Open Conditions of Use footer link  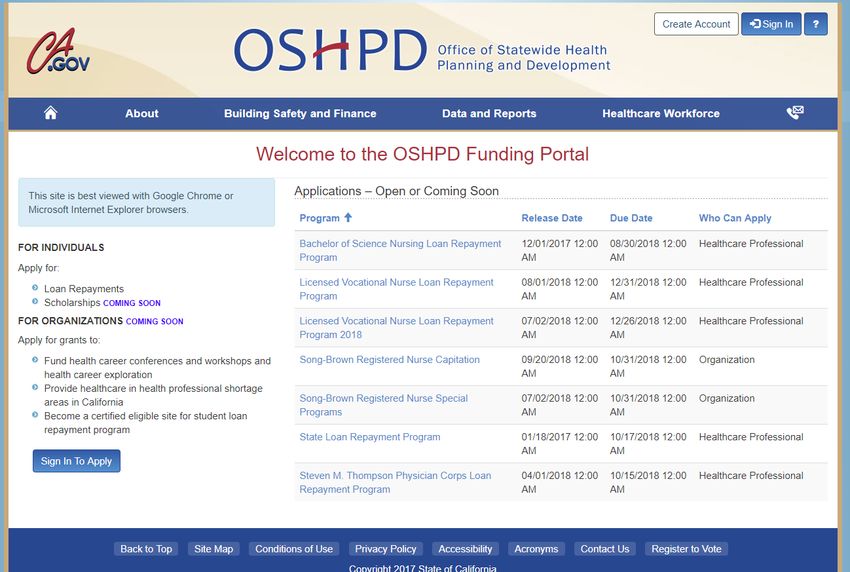tap(294, 549)
